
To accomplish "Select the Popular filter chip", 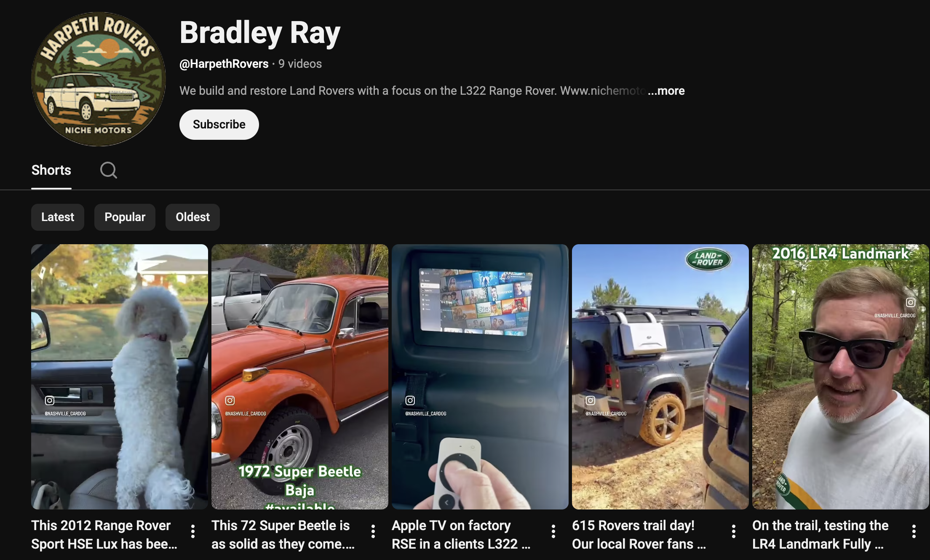I will 125,217.
